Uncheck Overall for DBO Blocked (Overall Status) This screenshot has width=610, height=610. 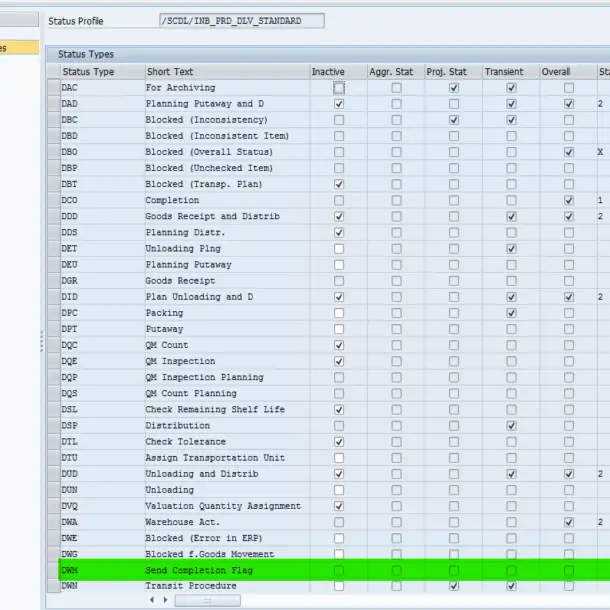[x=569, y=152]
